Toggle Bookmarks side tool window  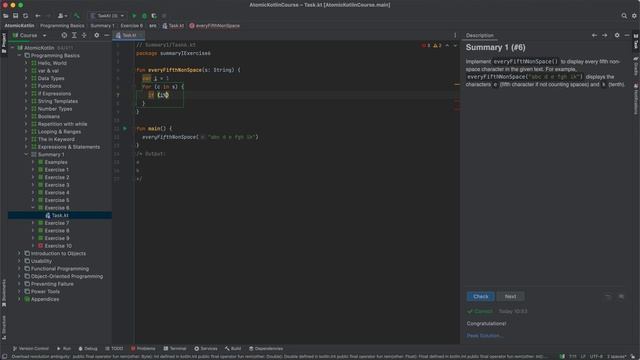click(x=4, y=293)
